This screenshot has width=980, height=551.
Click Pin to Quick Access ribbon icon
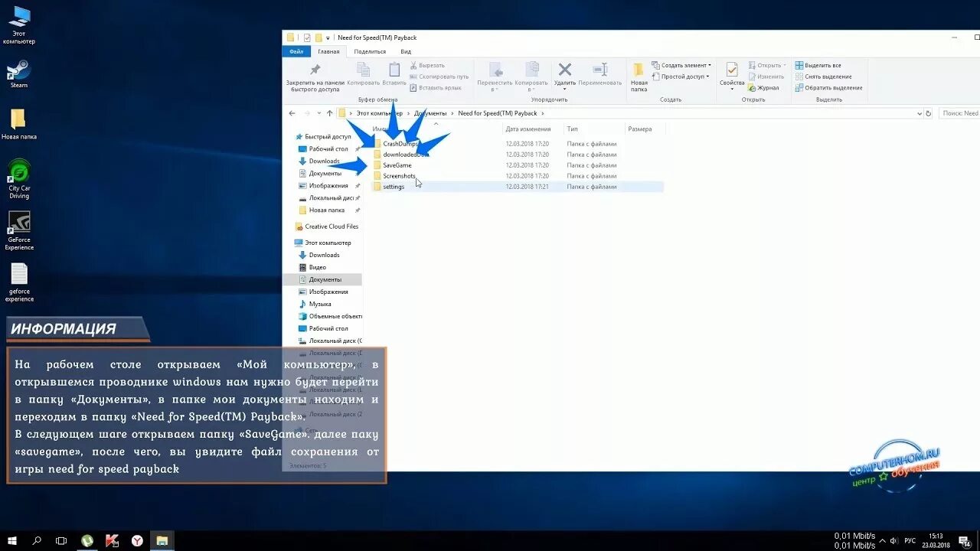tap(314, 70)
